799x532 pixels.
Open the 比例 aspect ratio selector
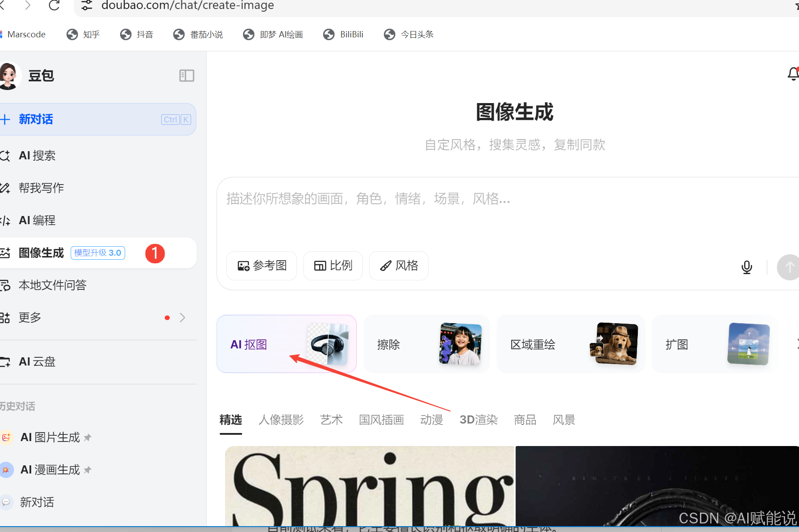coord(333,266)
